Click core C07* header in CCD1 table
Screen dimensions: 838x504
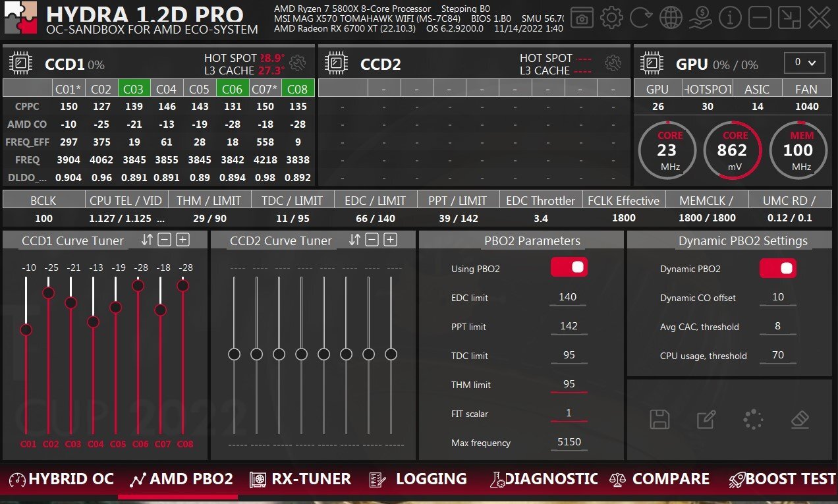(x=265, y=88)
